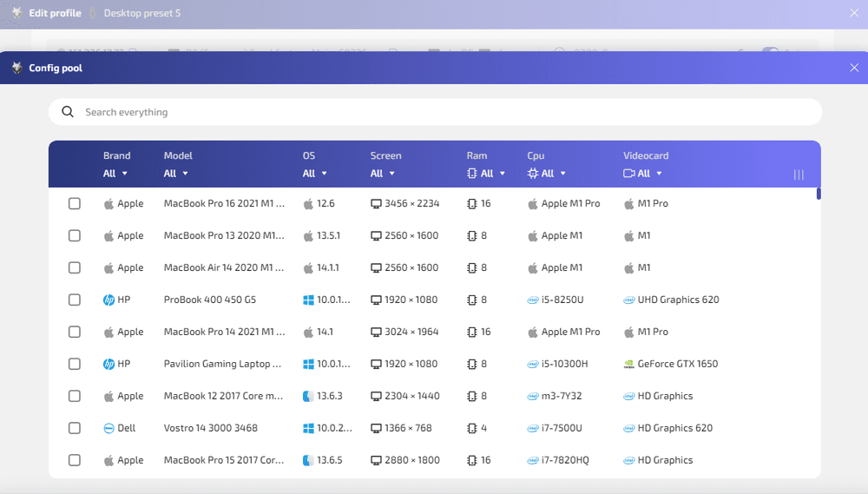Click the column settings icon in the table header

(x=799, y=175)
